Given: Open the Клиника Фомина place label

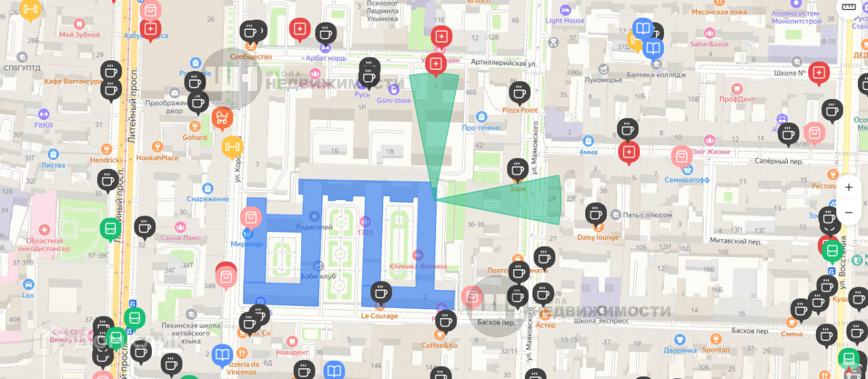Looking at the screenshot, I should [418, 266].
